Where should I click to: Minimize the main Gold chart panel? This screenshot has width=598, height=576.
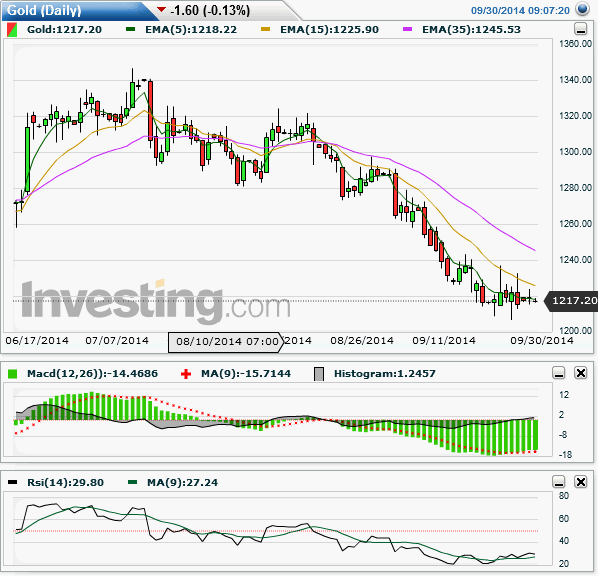580,29
